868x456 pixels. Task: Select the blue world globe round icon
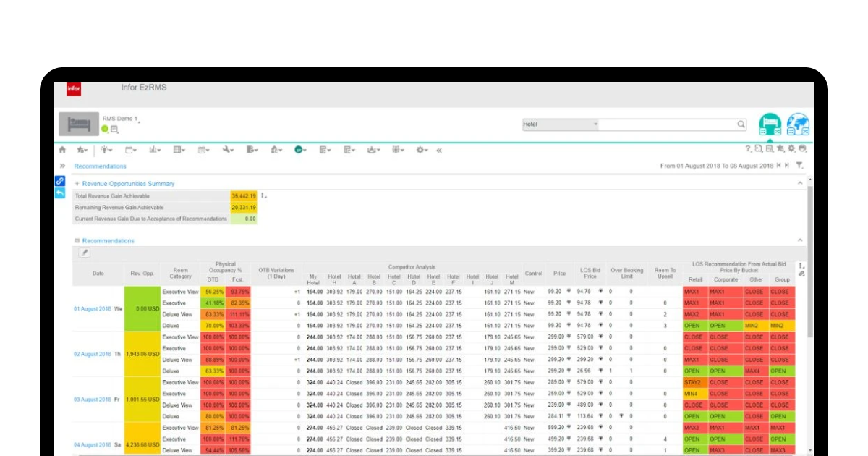point(797,124)
